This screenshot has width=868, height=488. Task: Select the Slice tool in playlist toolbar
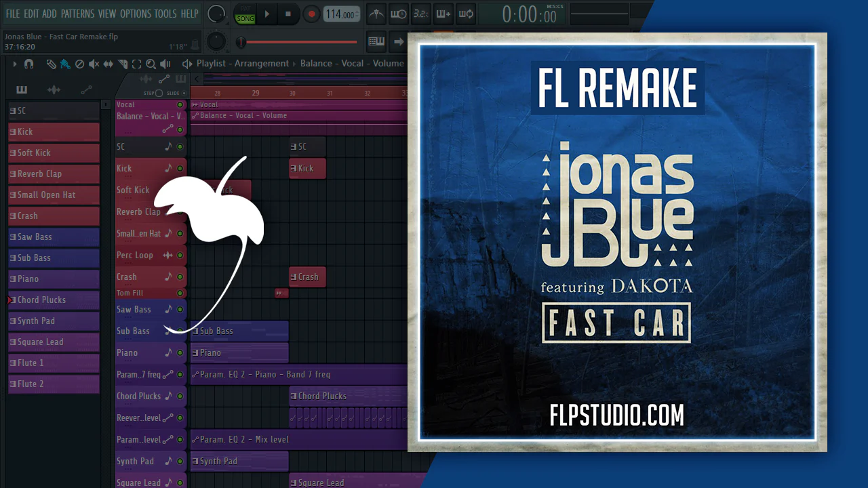click(x=123, y=64)
